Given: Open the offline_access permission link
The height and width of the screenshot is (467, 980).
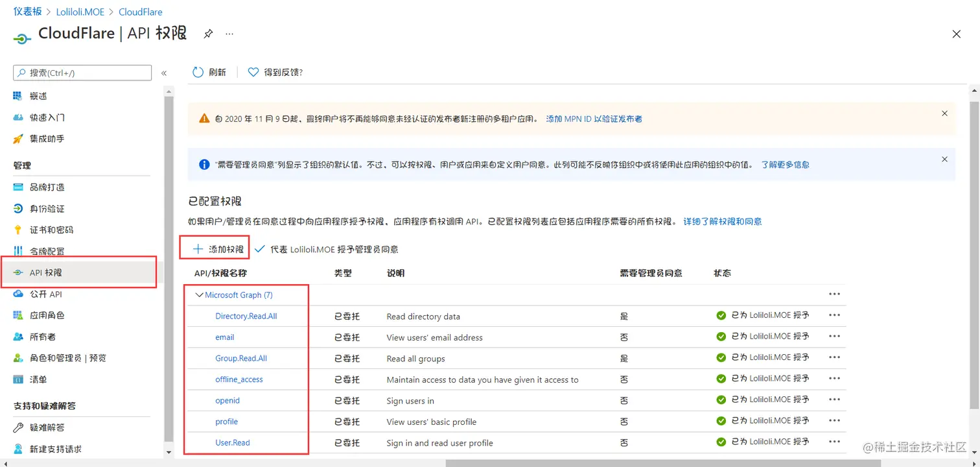Looking at the screenshot, I should tap(239, 379).
